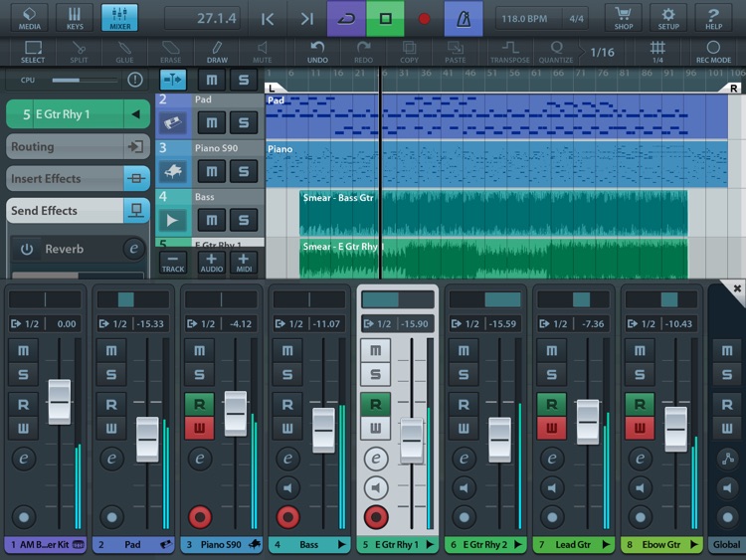Redo the last action
746x560 pixels.
pyautogui.click(x=363, y=52)
